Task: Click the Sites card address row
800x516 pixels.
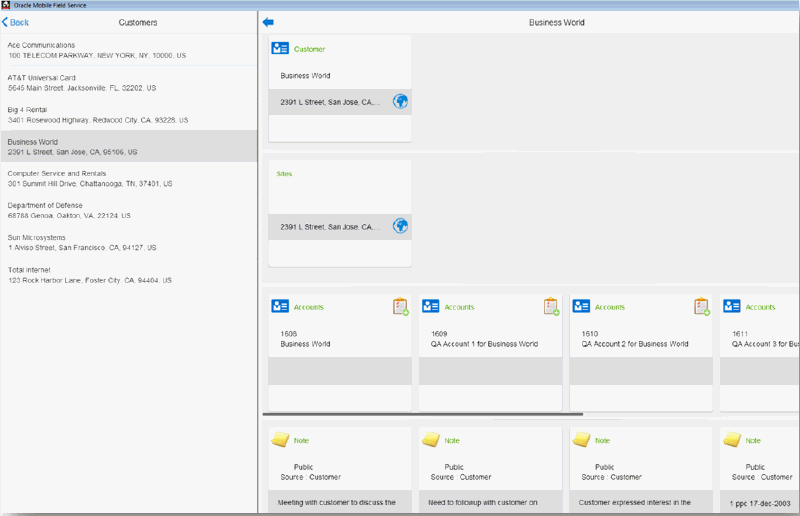Action: pyautogui.click(x=340, y=226)
